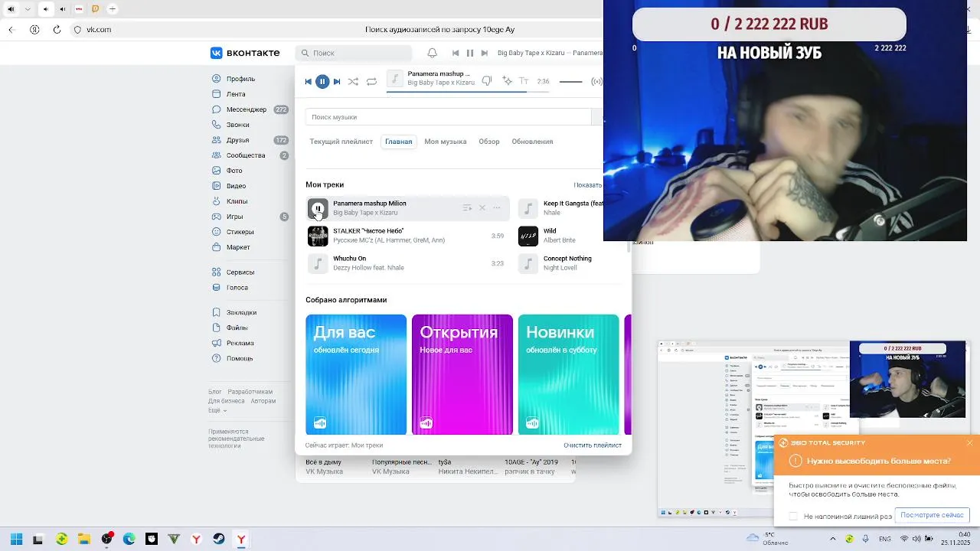Play previous track in VK header mini-player
980x551 pixels.
(456, 53)
